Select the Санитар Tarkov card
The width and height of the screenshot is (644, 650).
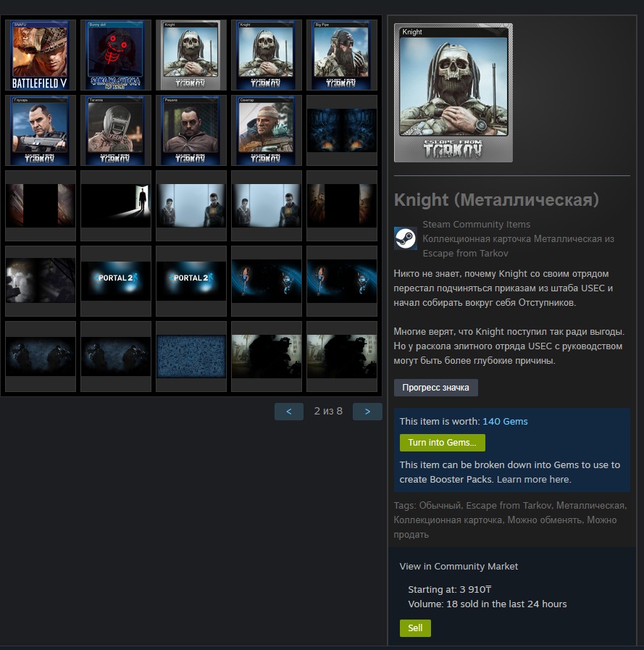pos(267,130)
